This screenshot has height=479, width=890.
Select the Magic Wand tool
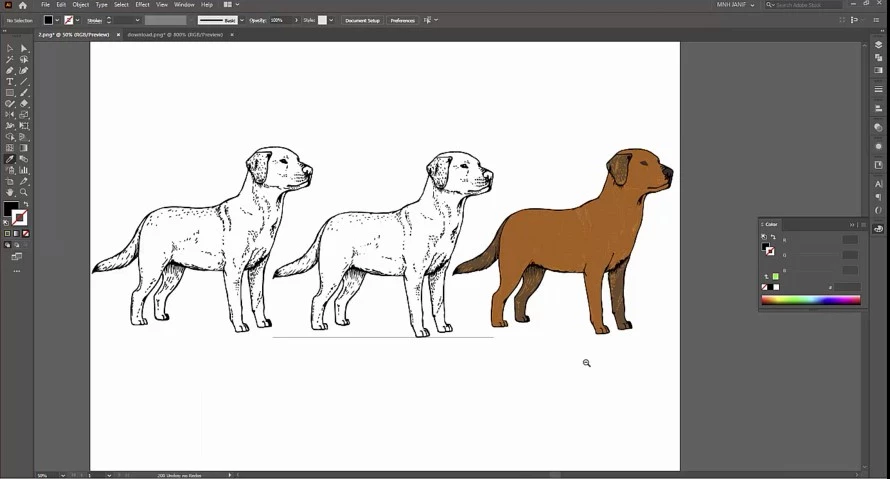[x=10, y=60]
